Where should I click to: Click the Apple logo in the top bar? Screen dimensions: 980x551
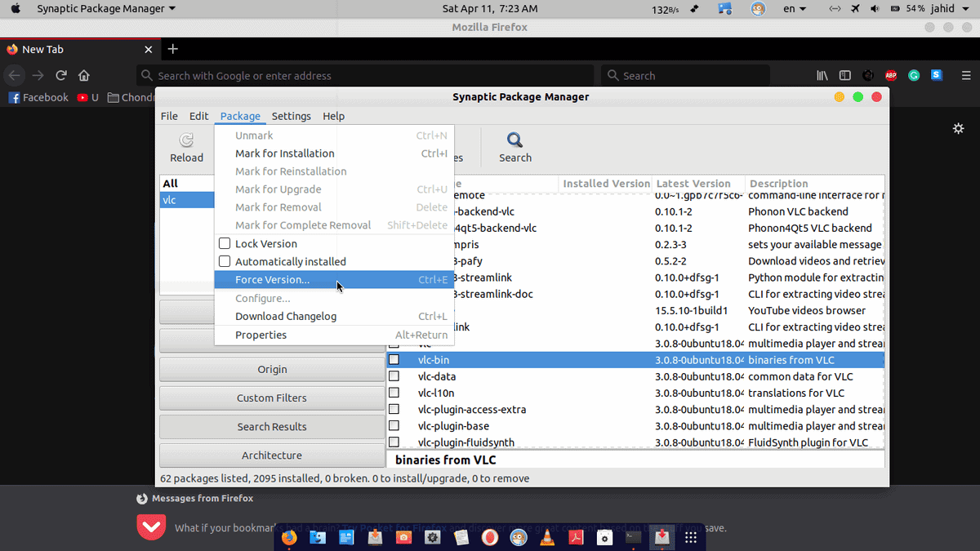click(x=15, y=8)
